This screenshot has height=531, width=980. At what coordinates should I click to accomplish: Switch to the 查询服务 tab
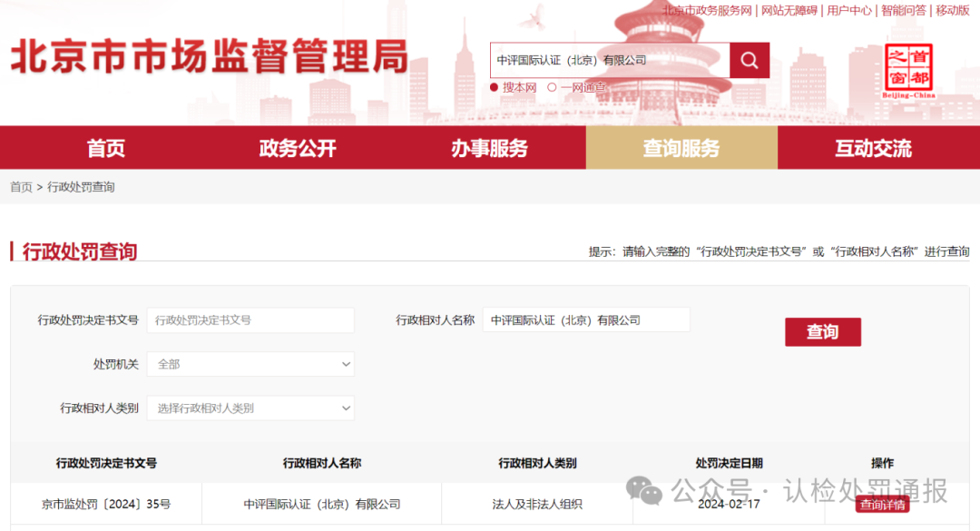681,147
